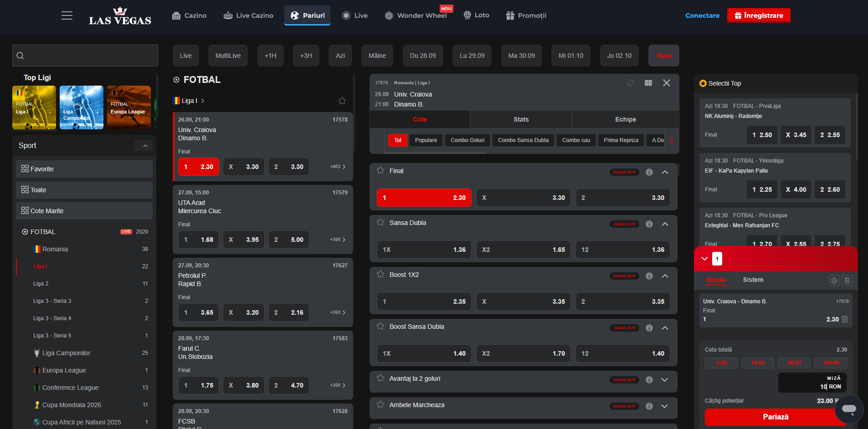Viewport: 868px width, 429px height.
Task: Favorite the Liga I league star
Action: pyautogui.click(x=342, y=101)
